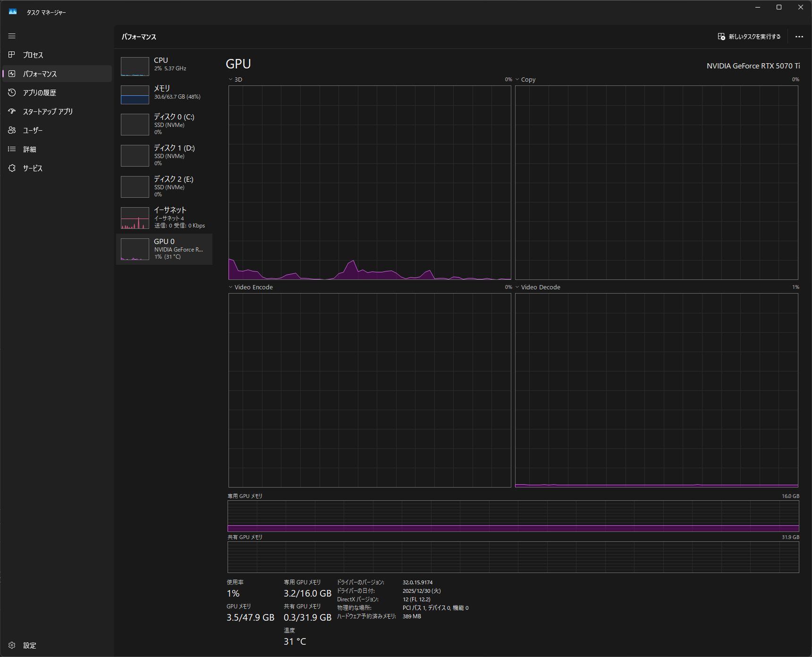812x657 pixels.
Task: Open アプリの履歴 history icon
Action: click(x=12, y=93)
